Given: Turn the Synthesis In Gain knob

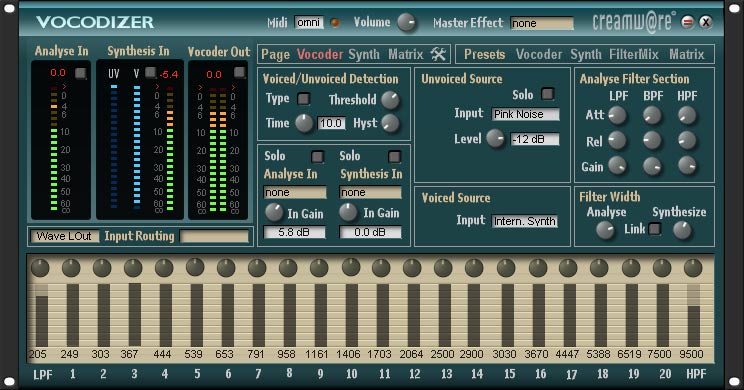Looking at the screenshot, I should 348,213.
